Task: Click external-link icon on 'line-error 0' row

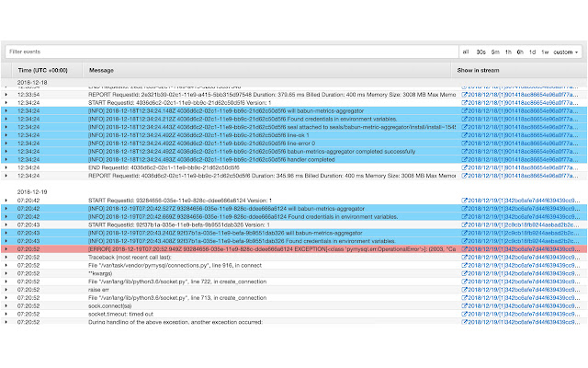Action: (464, 144)
